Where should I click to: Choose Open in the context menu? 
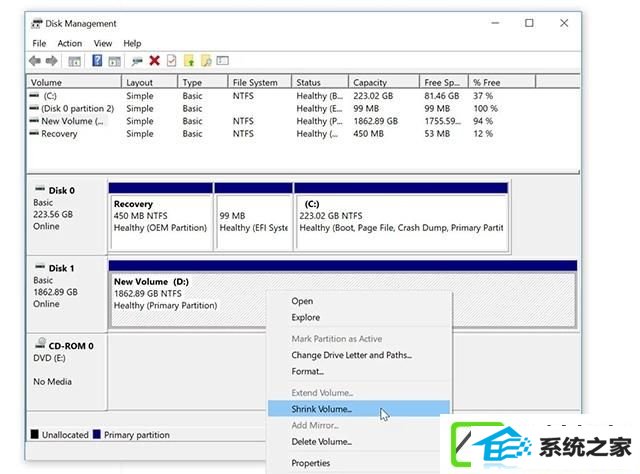[359, 301]
